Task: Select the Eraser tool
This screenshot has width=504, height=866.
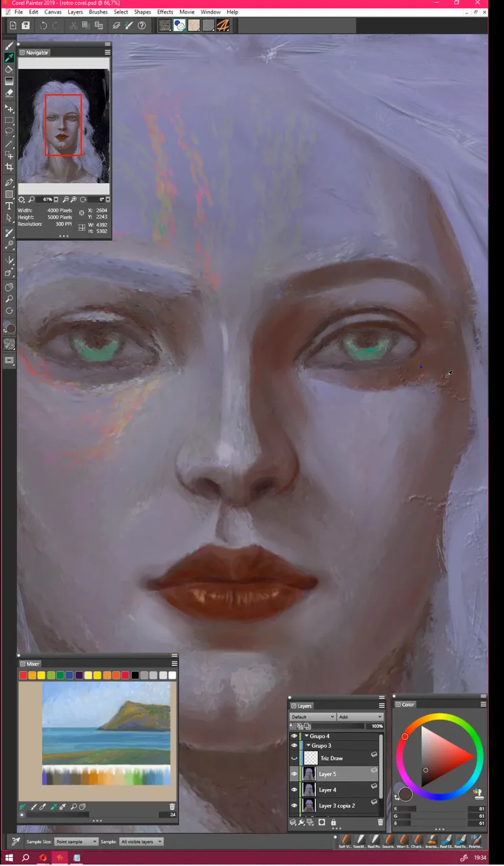Action: pos(9,93)
